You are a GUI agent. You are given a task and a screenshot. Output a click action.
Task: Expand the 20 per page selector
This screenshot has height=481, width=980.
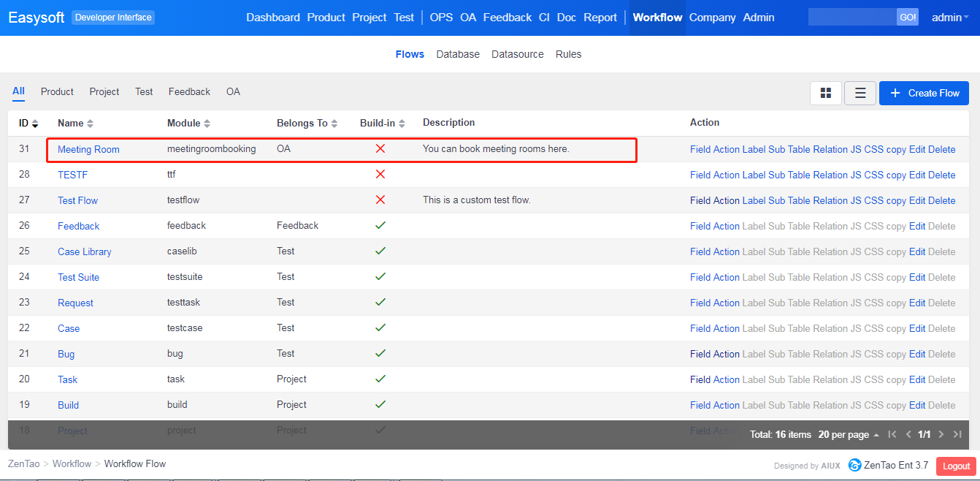849,434
